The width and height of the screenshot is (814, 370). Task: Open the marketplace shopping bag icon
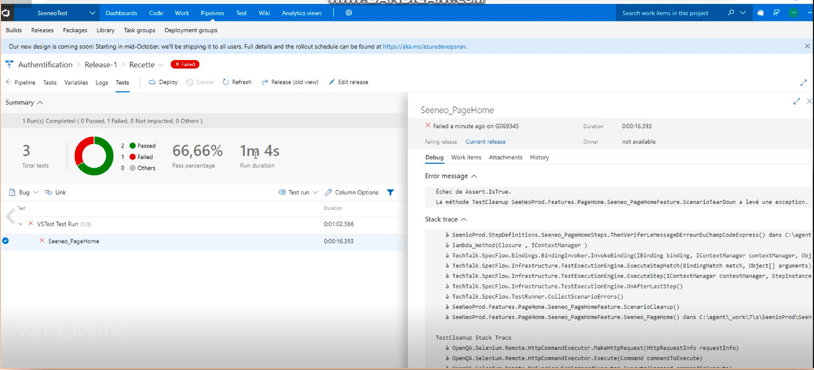coord(761,13)
